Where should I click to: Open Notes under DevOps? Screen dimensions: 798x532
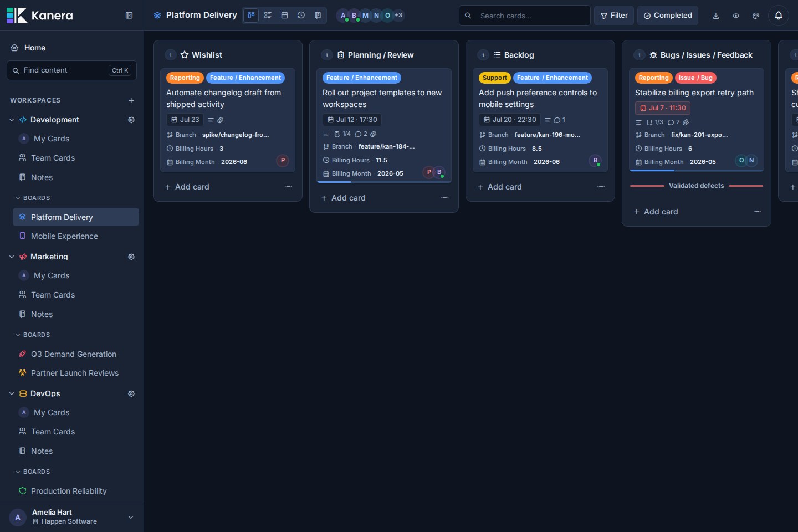click(42, 451)
